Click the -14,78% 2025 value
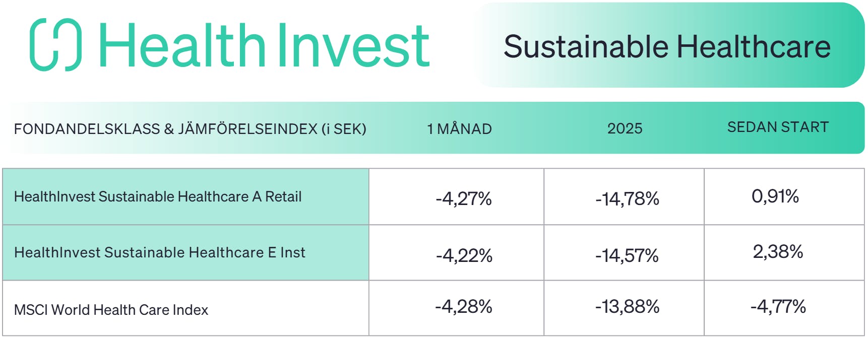This screenshot has height=338, width=868. [x=627, y=198]
